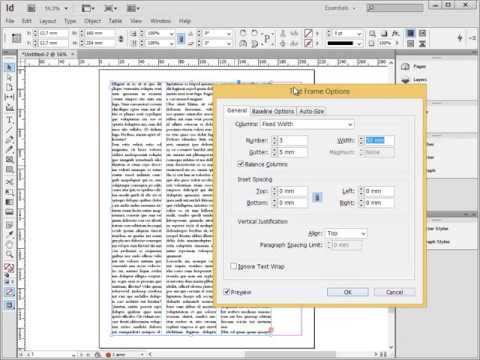Viewport: 480px width, 360px height.
Task: Enable Ignore Text Wrap checkbox
Action: click(x=234, y=266)
